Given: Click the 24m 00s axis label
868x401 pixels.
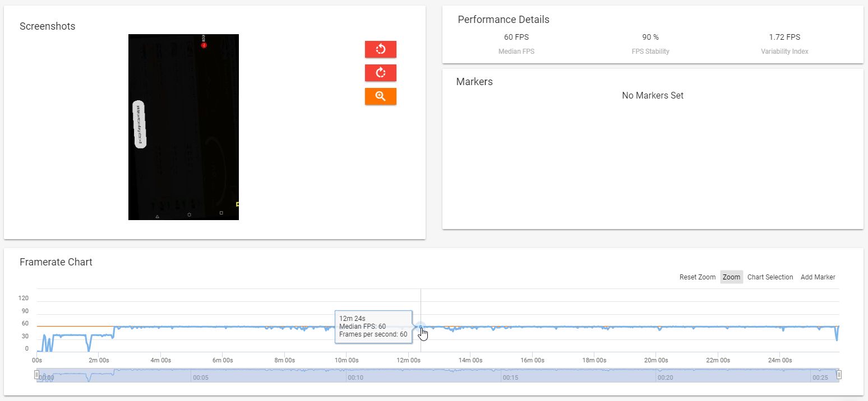Looking at the screenshot, I should [x=780, y=360].
